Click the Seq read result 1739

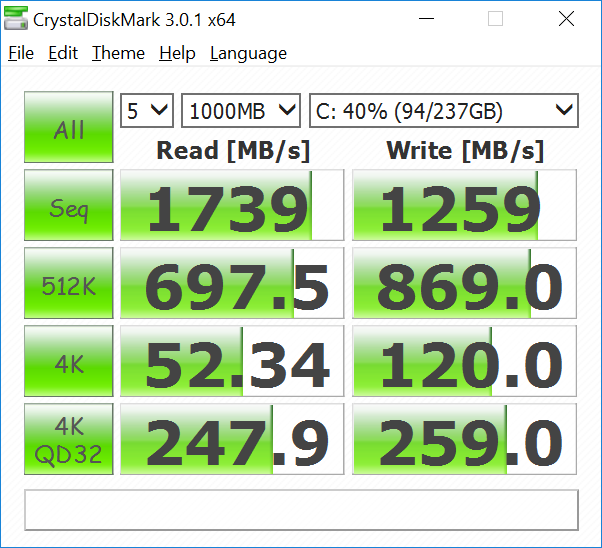(232, 205)
